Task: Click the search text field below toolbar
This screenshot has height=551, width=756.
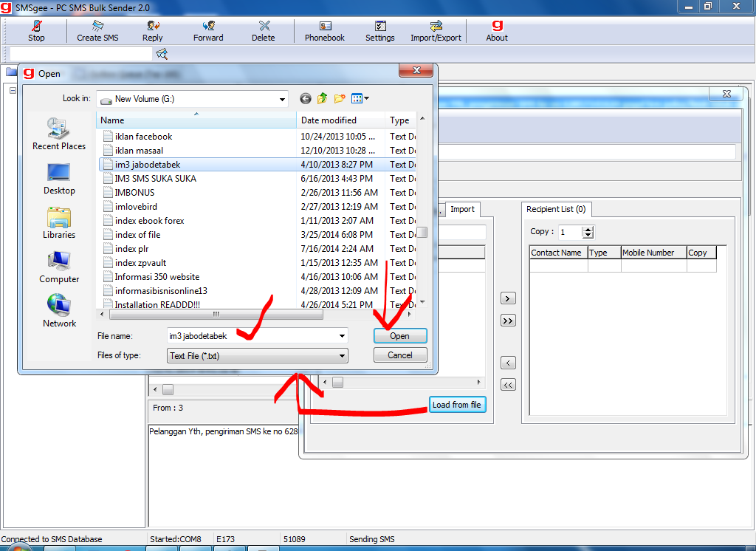Action: tap(80, 54)
